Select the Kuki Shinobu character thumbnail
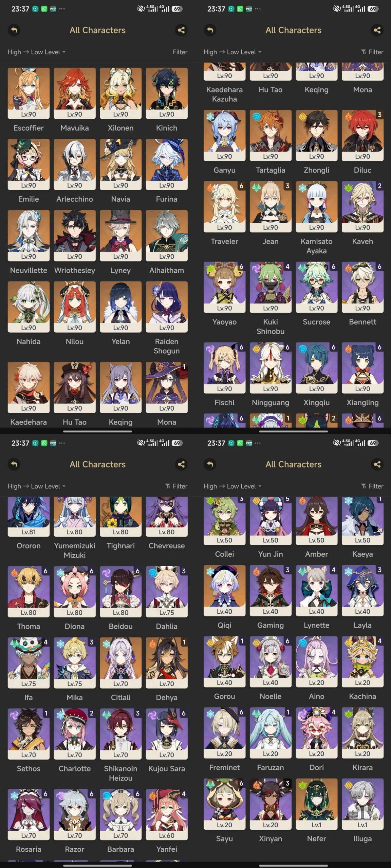The width and height of the screenshot is (391, 868). point(271,287)
